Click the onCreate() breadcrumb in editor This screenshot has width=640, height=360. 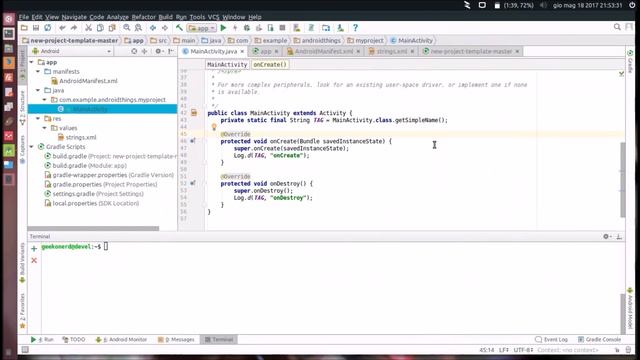tap(270, 64)
